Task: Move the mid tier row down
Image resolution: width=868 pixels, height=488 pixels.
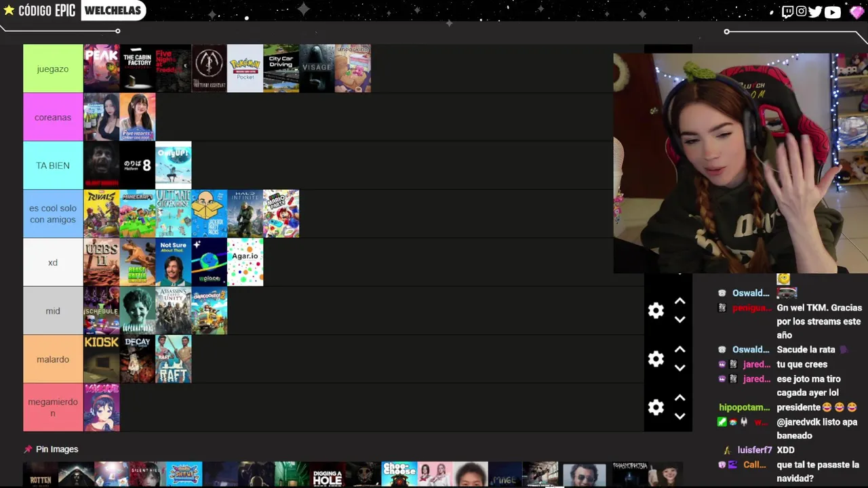Action: [x=679, y=319]
